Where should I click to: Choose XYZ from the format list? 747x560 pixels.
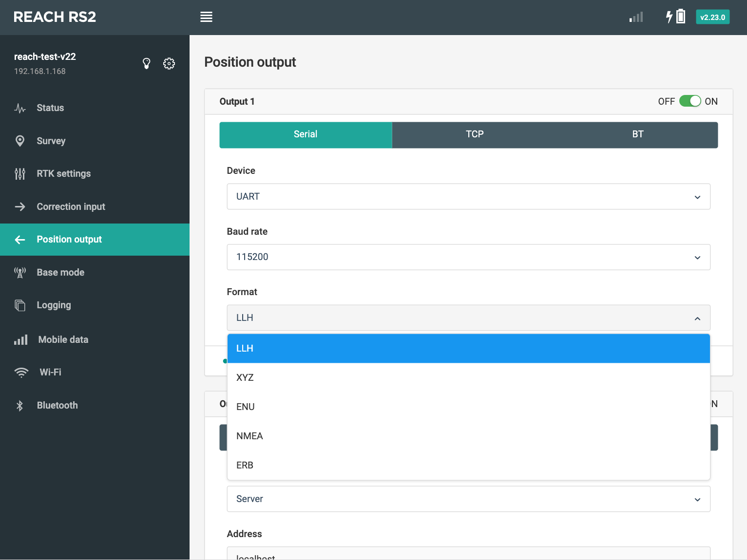468,378
